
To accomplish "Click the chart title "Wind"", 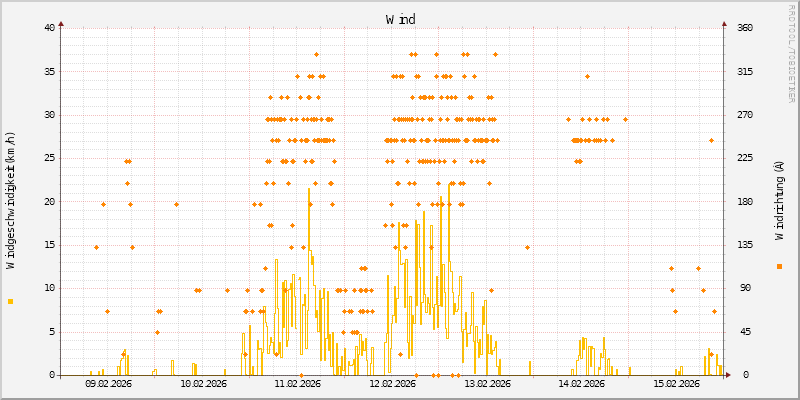I will [401, 19].
